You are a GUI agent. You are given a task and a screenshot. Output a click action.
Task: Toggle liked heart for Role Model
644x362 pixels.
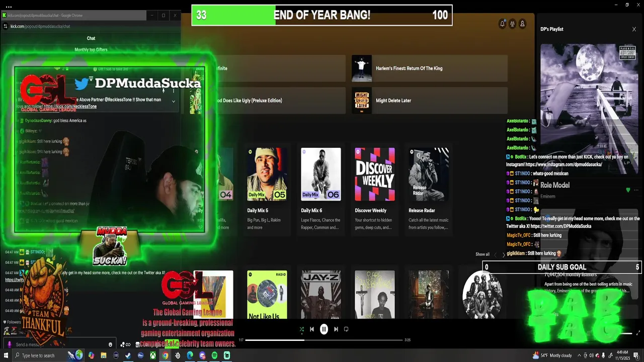pyautogui.click(x=628, y=190)
